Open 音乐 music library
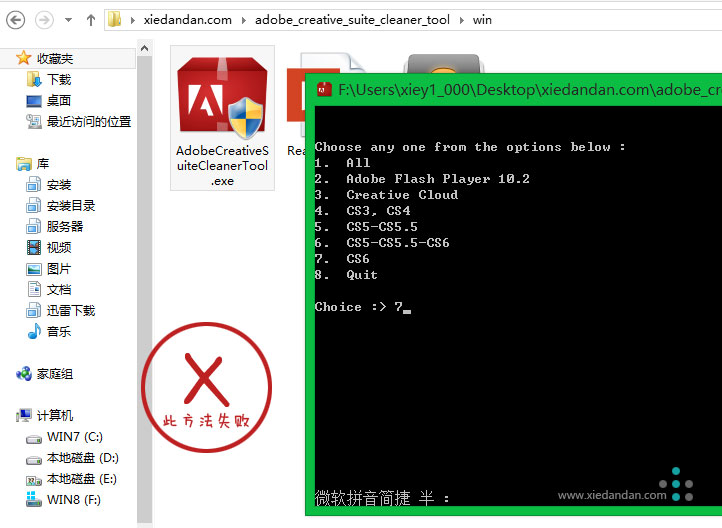The width and height of the screenshot is (722, 528). tap(58, 331)
